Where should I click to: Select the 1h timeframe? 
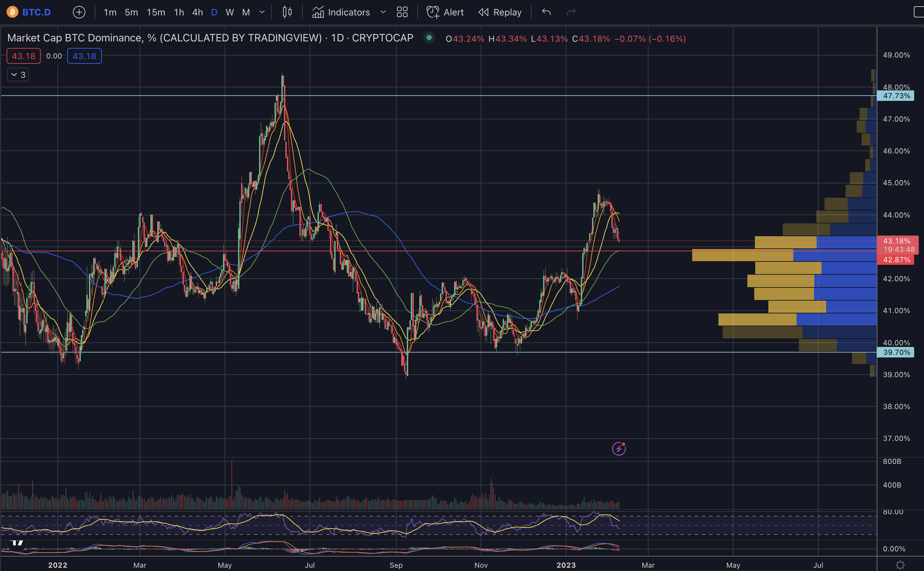tap(179, 12)
